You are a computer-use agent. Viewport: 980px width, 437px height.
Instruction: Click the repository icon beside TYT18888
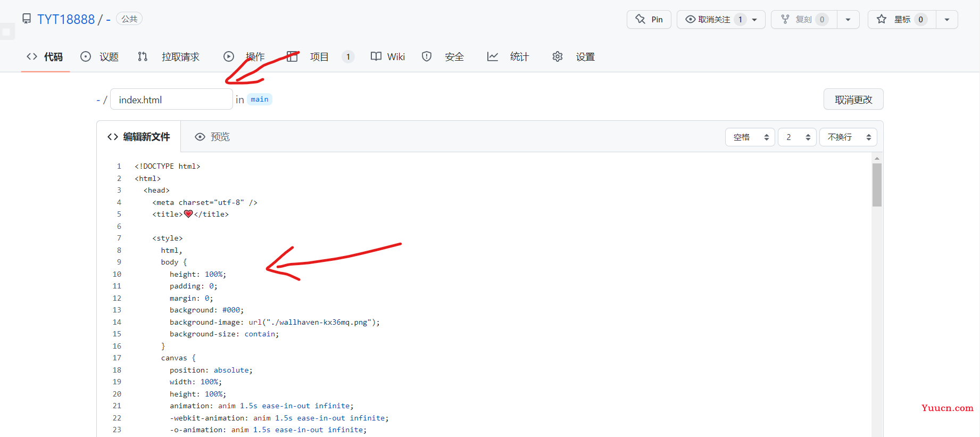pos(27,19)
